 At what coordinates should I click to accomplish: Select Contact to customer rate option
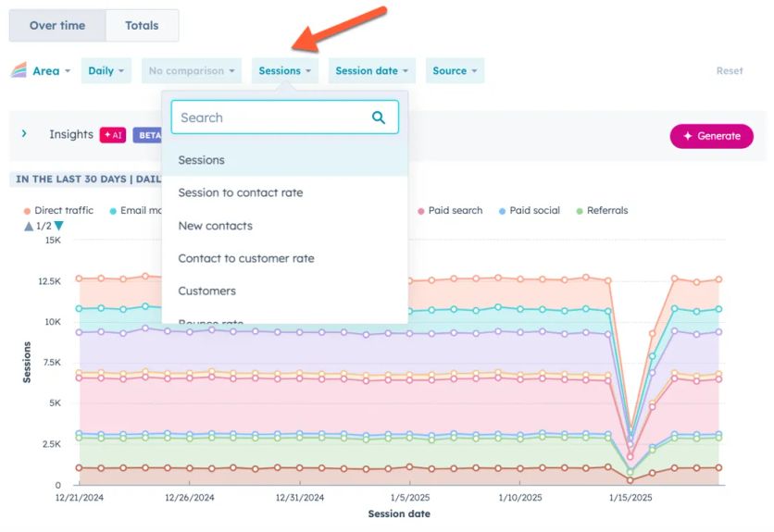[285, 258]
